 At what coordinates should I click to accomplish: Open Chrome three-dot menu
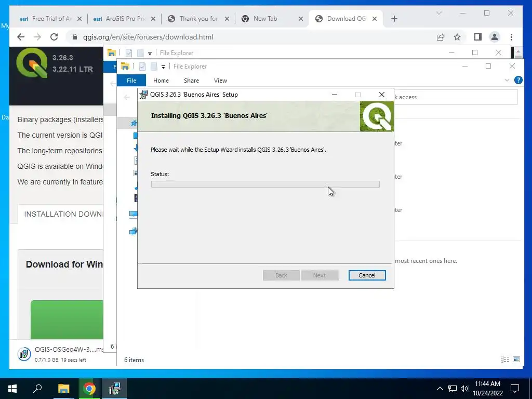pyautogui.click(x=511, y=37)
